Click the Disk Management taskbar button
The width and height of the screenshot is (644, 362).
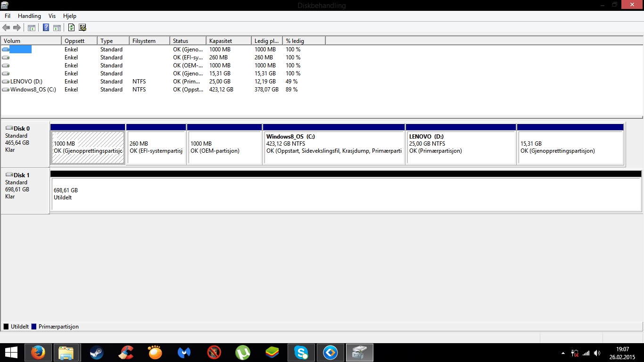click(x=360, y=352)
